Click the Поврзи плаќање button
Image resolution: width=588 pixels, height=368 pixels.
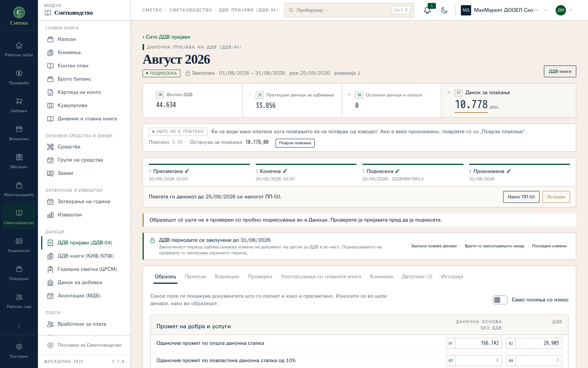[295, 143]
